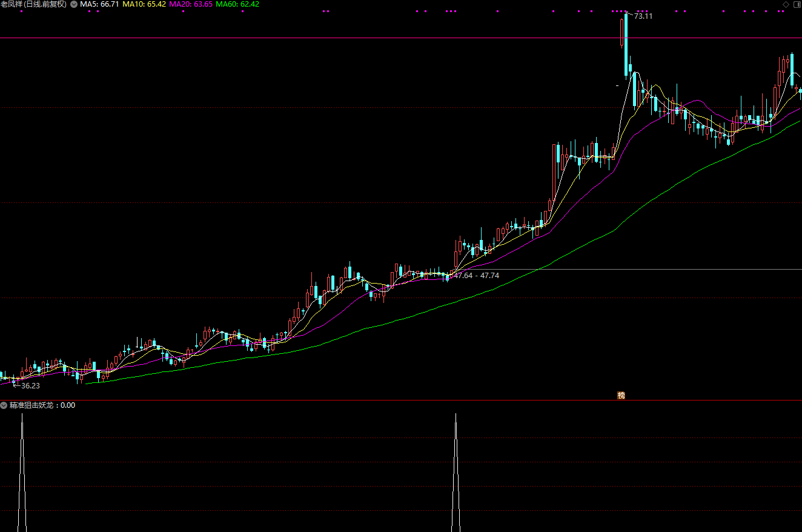
Task: Click the 精准狙击妖龙 : 0.00 indicator label
Action: pyautogui.click(x=42, y=405)
